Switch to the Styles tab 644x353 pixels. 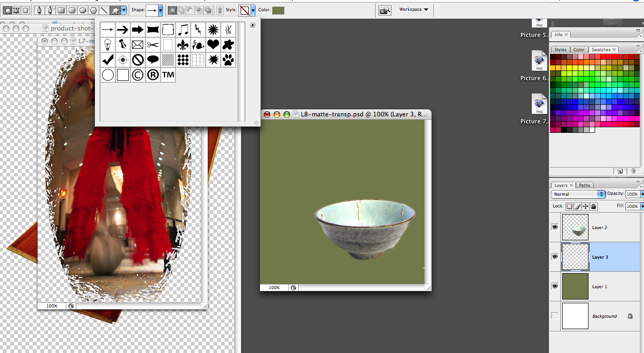click(560, 50)
